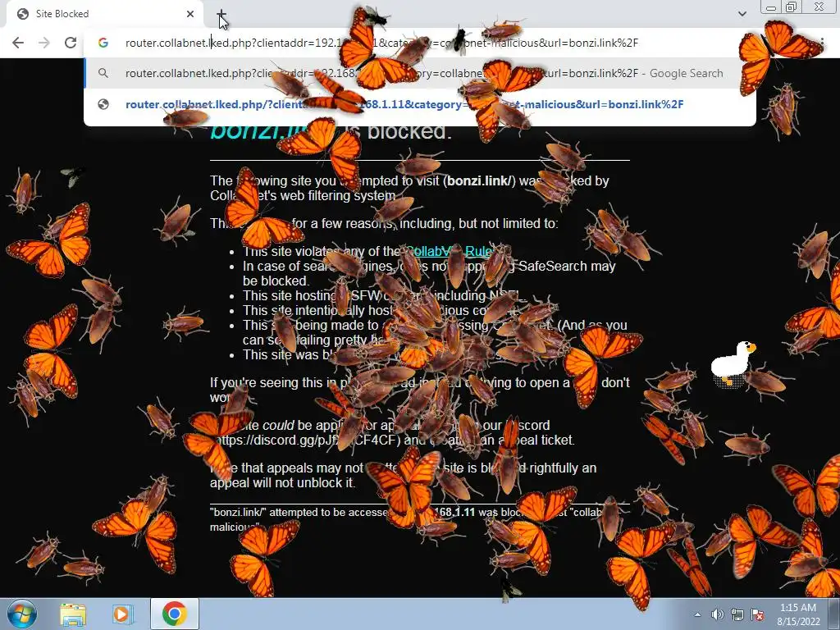Click the Google icon in the address bar
Screen dimensions: 840x630
coord(103,43)
